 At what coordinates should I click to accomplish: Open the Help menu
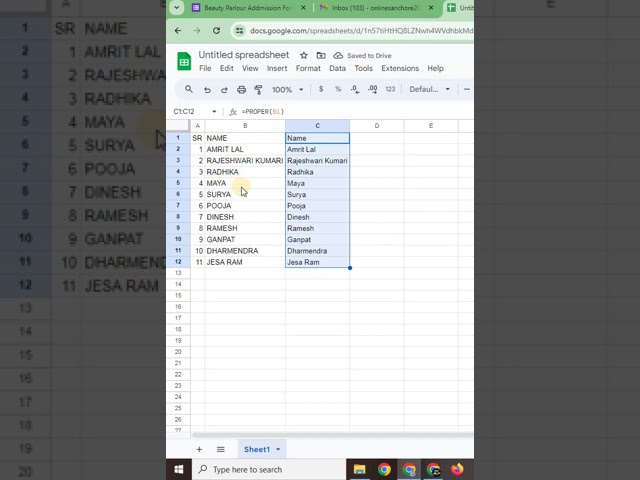pyautogui.click(x=435, y=68)
